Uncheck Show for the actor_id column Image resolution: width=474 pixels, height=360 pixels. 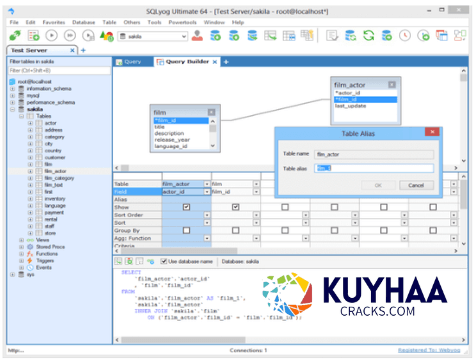click(x=186, y=207)
